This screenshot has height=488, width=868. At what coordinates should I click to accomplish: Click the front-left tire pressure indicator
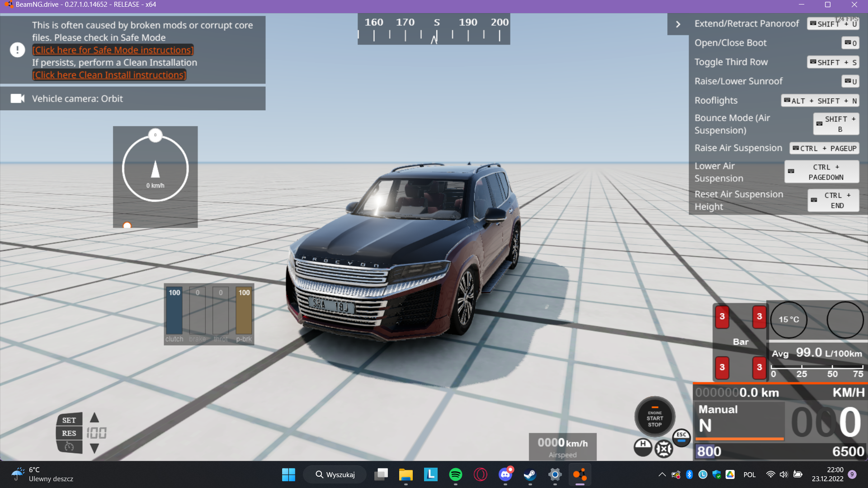pyautogui.click(x=722, y=317)
